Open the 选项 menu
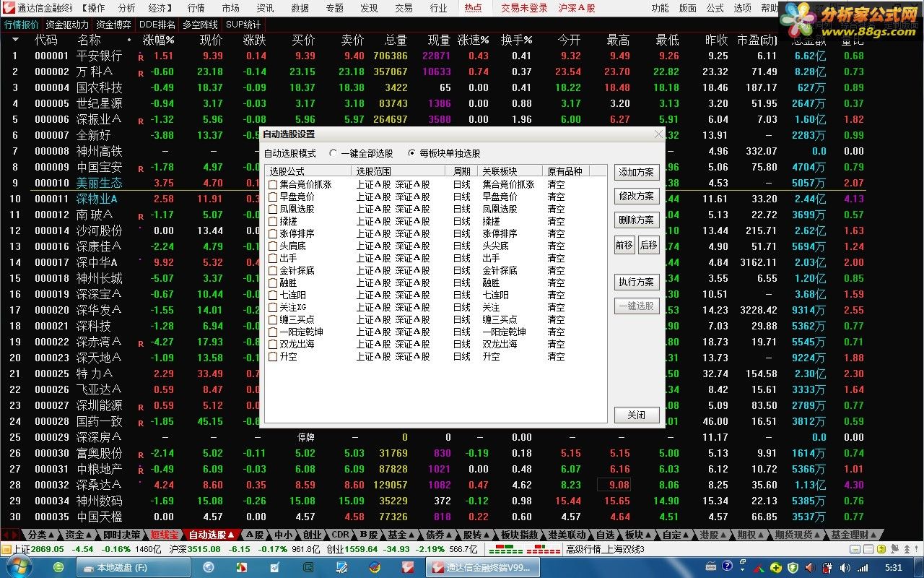The width and height of the screenshot is (924, 578). click(x=743, y=8)
